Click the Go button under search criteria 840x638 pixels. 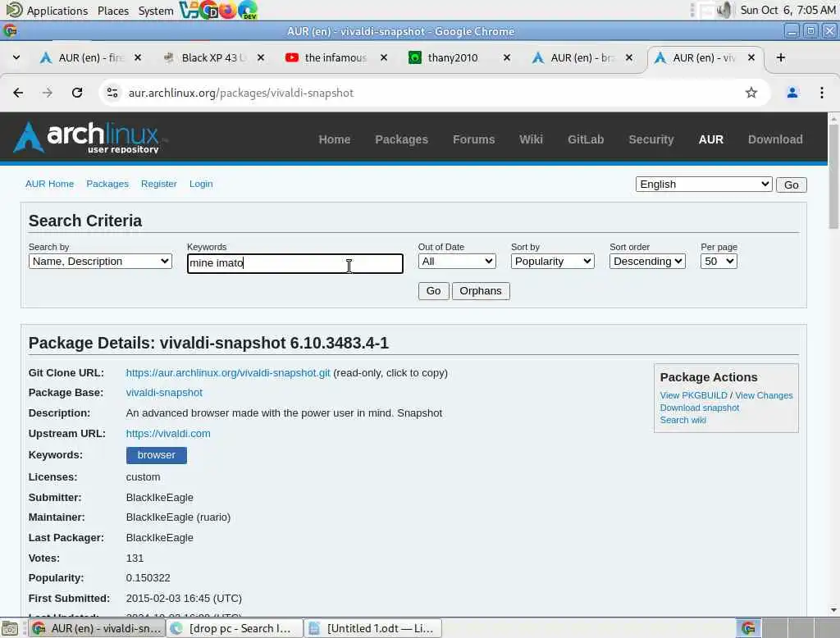(433, 291)
